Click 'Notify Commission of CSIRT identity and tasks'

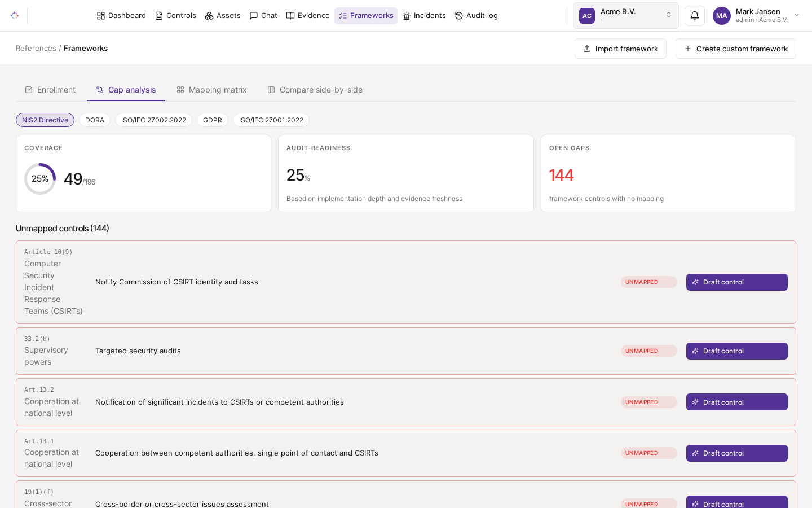[176, 282]
